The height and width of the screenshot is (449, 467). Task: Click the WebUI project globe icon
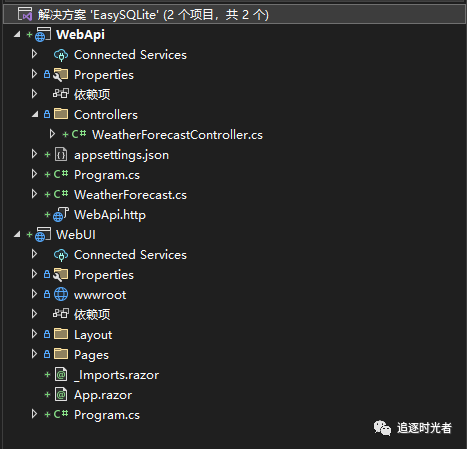43,234
